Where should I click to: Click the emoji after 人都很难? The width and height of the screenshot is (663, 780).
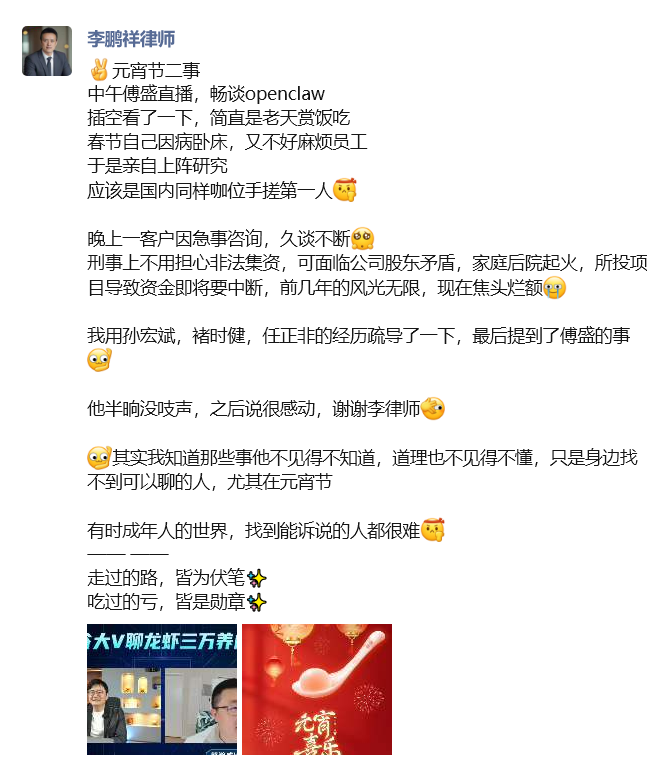(x=433, y=530)
